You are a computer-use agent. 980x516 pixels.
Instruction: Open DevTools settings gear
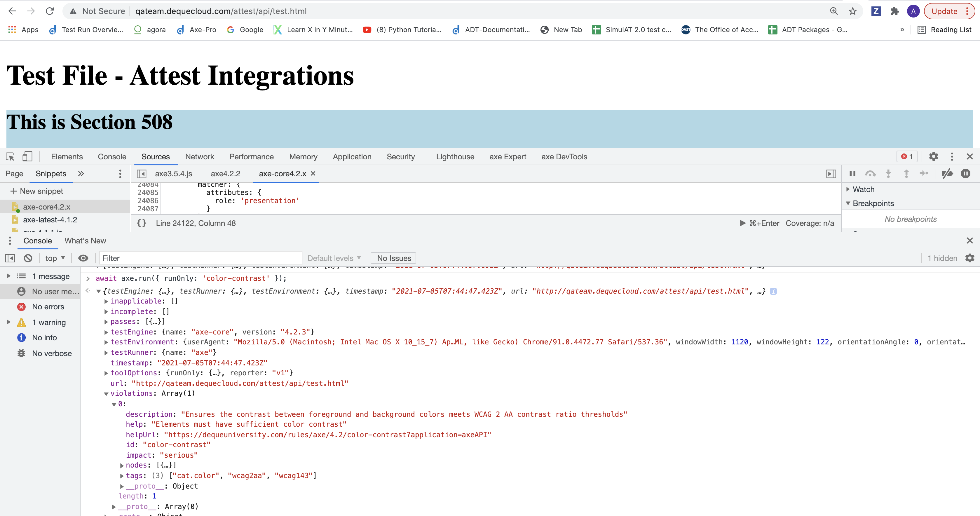click(934, 156)
